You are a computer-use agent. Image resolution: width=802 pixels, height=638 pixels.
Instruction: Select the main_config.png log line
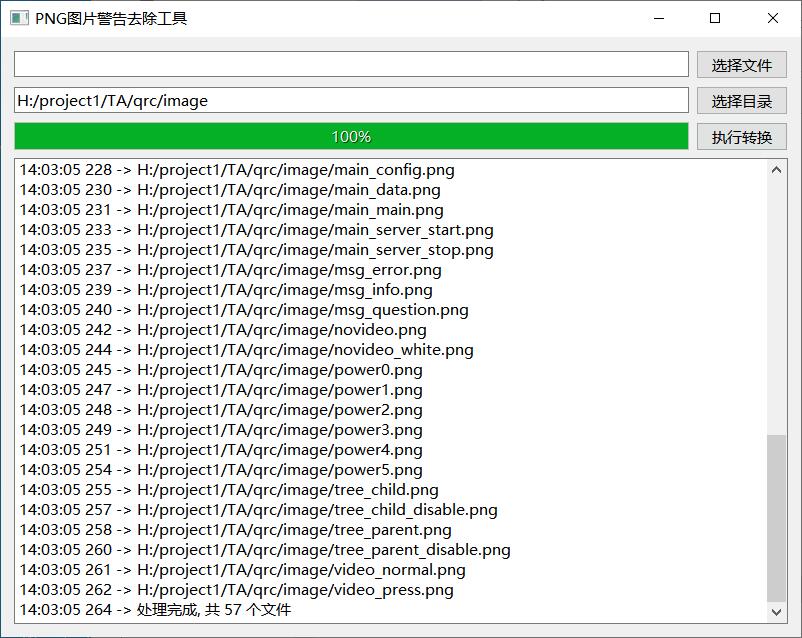click(x=236, y=170)
